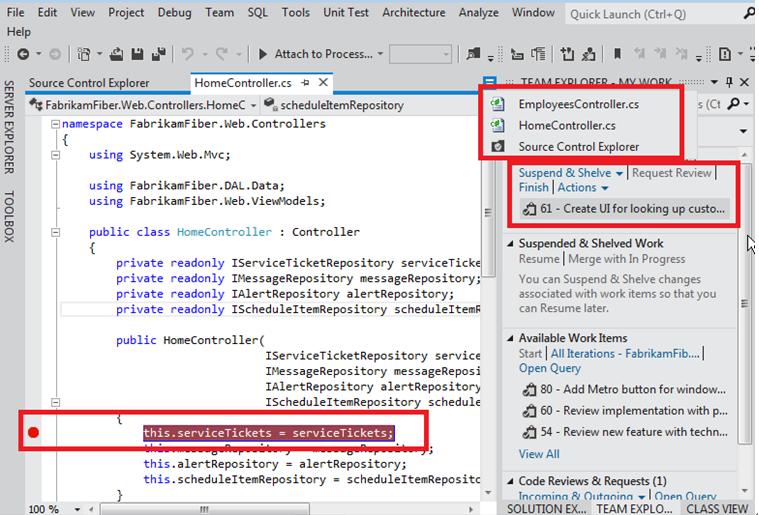Screen dimensions: 759x515
Task: Click the Resume link
Action: pyautogui.click(x=539, y=259)
